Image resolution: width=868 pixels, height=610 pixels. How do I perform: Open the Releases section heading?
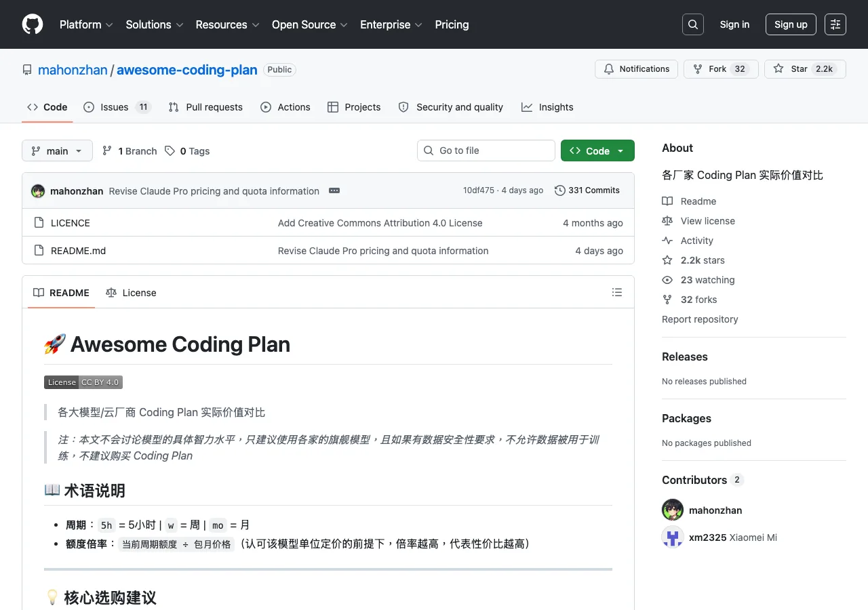pyautogui.click(x=685, y=357)
